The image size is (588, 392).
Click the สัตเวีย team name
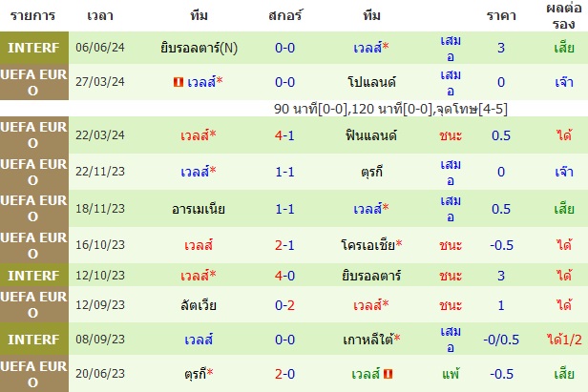[199, 305]
